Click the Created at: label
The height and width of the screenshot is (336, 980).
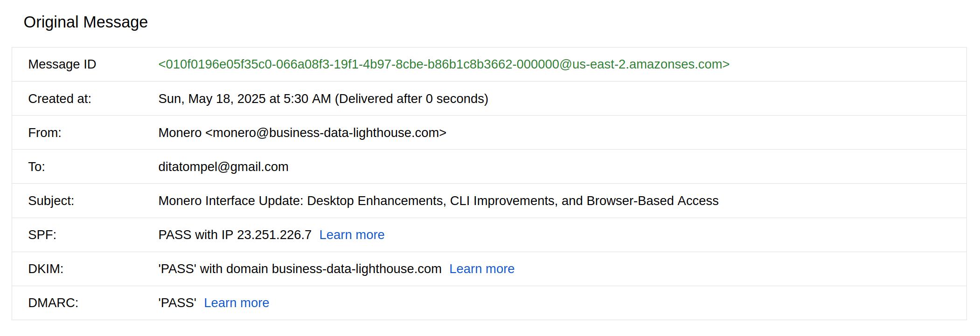click(x=60, y=99)
